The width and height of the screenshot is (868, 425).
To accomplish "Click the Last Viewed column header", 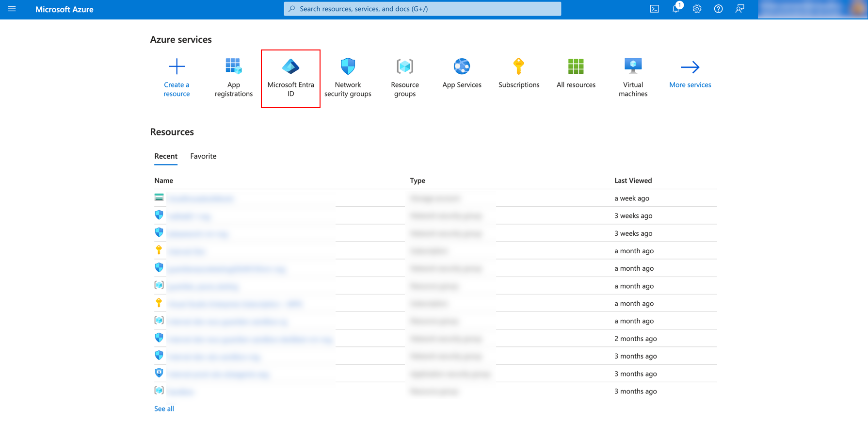I will pyautogui.click(x=633, y=180).
